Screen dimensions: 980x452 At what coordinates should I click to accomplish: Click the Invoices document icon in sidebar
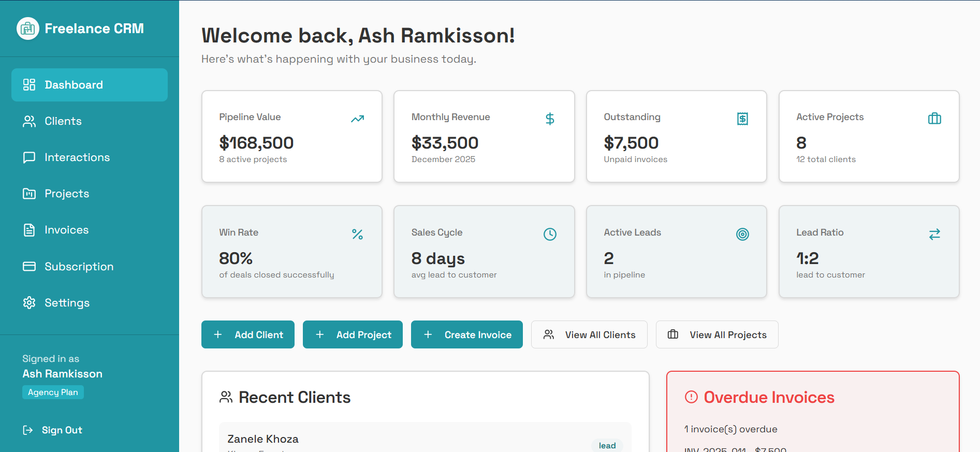coord(30,230)
